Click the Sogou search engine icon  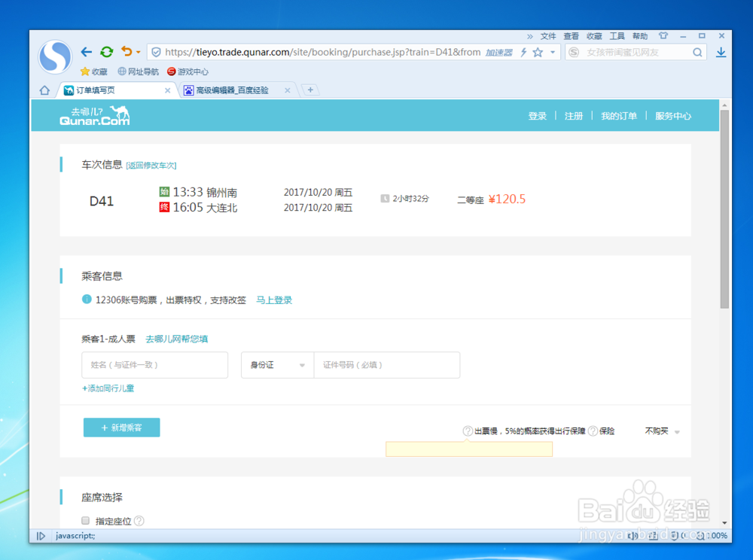(574, 52)
